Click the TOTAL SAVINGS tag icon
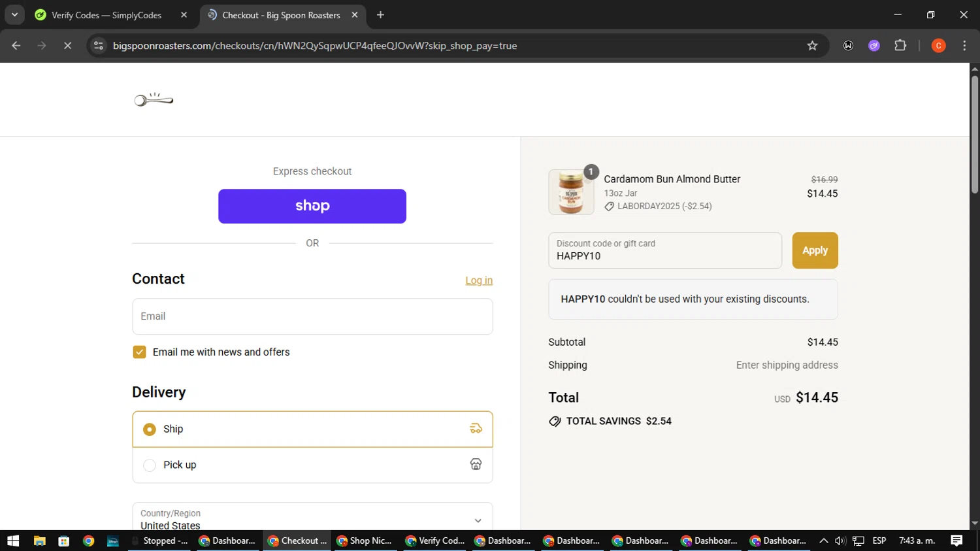980x551 pixels. [555, 422]
